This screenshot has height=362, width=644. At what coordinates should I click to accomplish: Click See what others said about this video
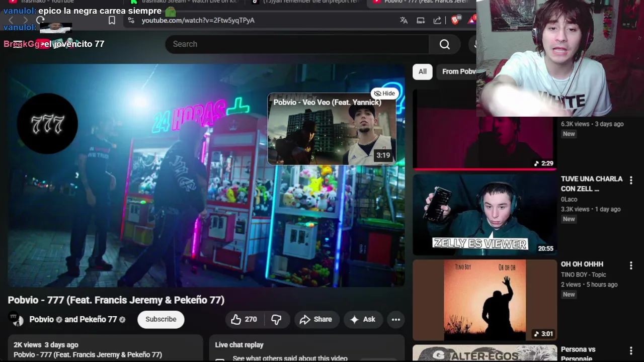[x=290, y=358]
